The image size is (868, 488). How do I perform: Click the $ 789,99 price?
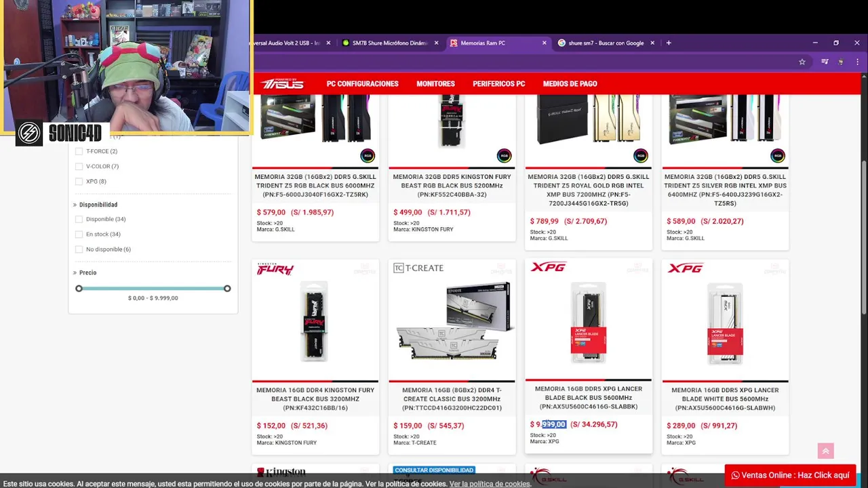pyautogui.click(x=545, y=221)
